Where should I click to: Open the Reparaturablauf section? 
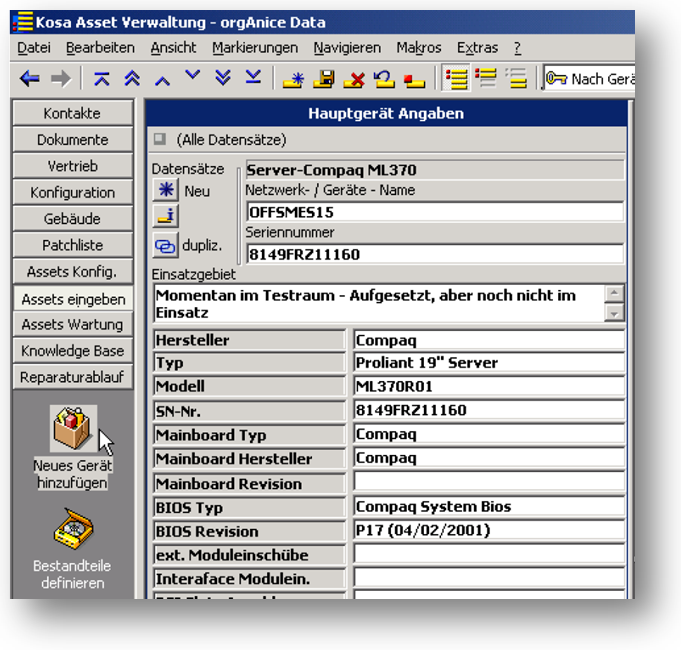73,377
